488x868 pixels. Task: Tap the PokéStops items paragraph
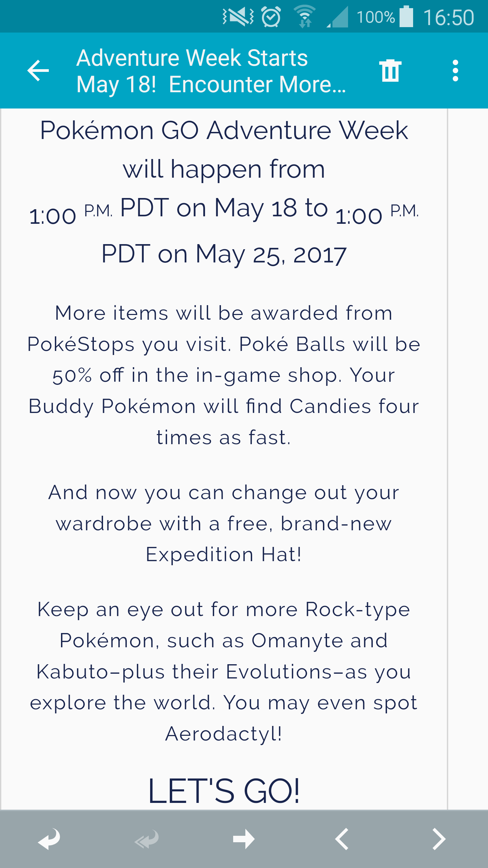(x=224, y=375)
